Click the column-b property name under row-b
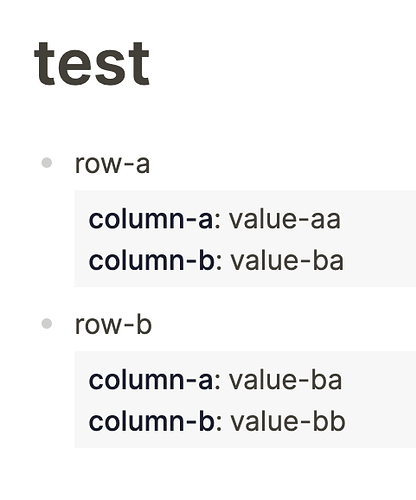The height and width of the screenshot is (500, 416). tap(152, 422)
